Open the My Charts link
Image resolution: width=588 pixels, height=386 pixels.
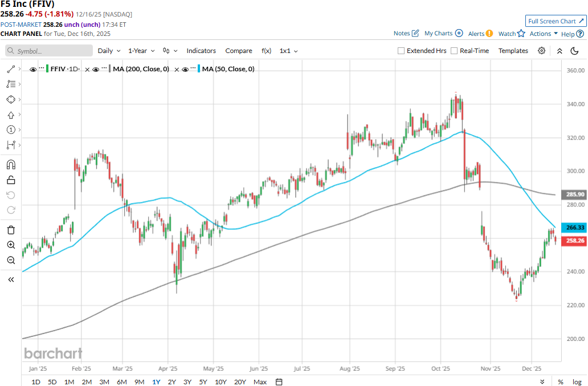click(x=443, y=34)
